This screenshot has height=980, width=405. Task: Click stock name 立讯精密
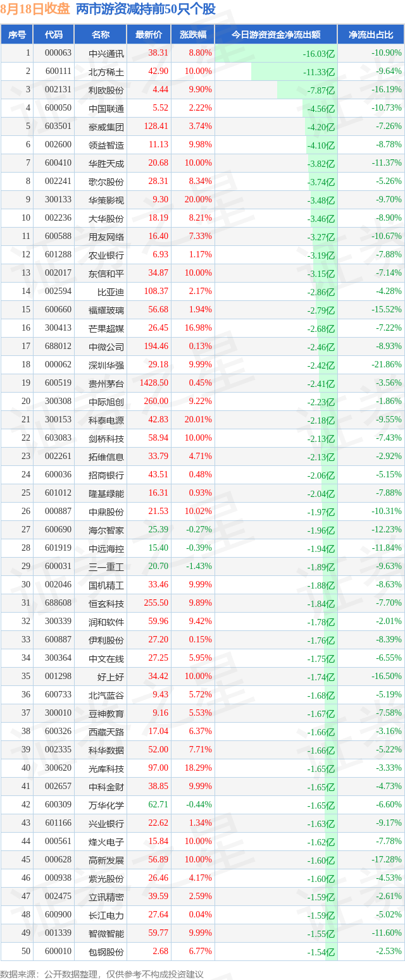(106, 897)
